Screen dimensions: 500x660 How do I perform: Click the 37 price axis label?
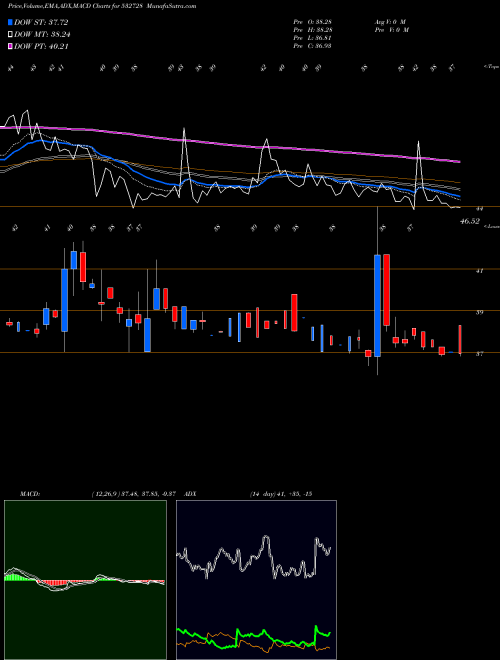(479, 354)
